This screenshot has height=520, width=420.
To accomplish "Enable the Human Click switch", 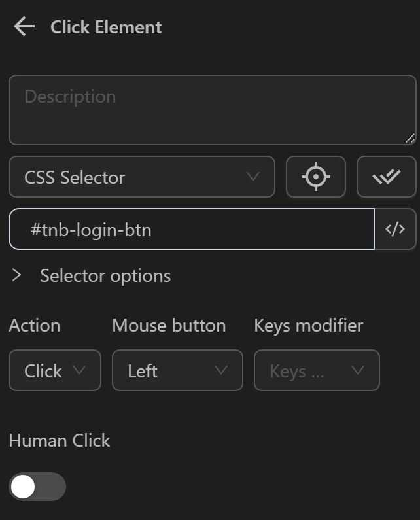I will [37, 487].
